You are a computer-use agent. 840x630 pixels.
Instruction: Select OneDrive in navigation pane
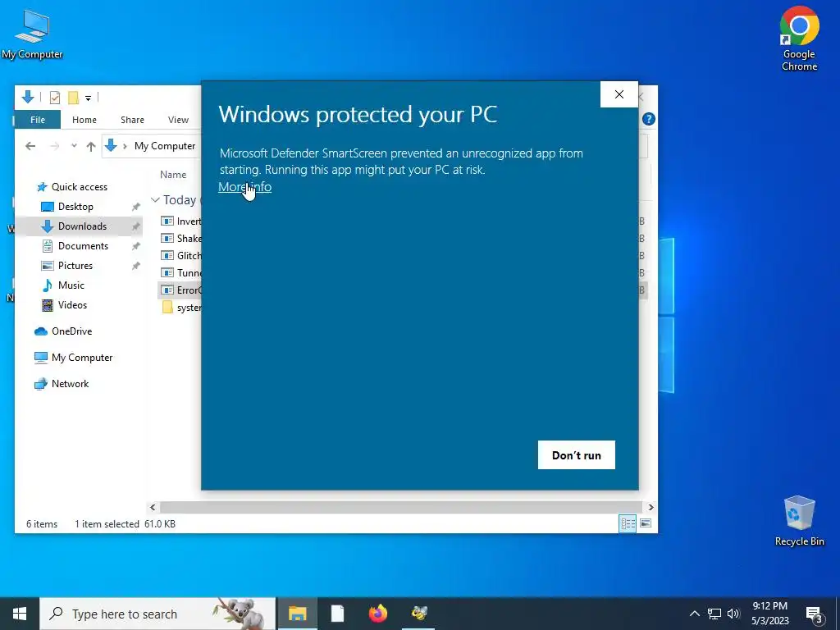point(72,331)
